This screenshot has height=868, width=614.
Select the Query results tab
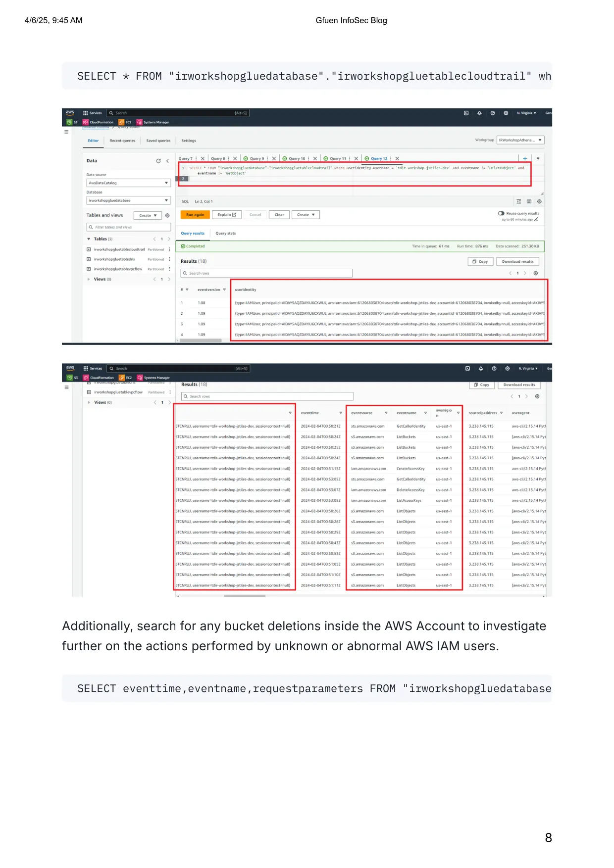click(193, 233)
